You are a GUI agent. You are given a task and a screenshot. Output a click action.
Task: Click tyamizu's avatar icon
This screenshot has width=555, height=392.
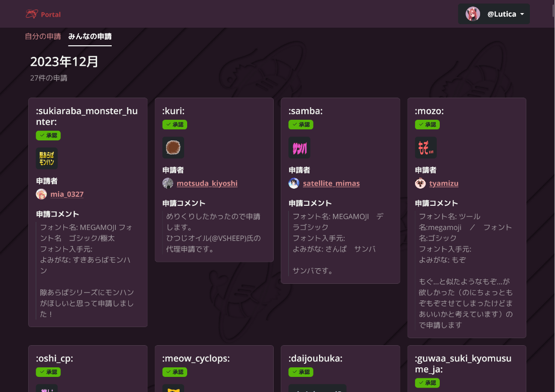pos(421,183)
